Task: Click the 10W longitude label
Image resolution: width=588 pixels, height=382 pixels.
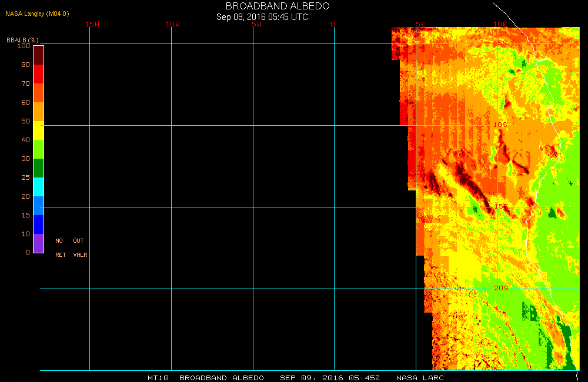Action: pyautogui.click(x=172, y=24)
